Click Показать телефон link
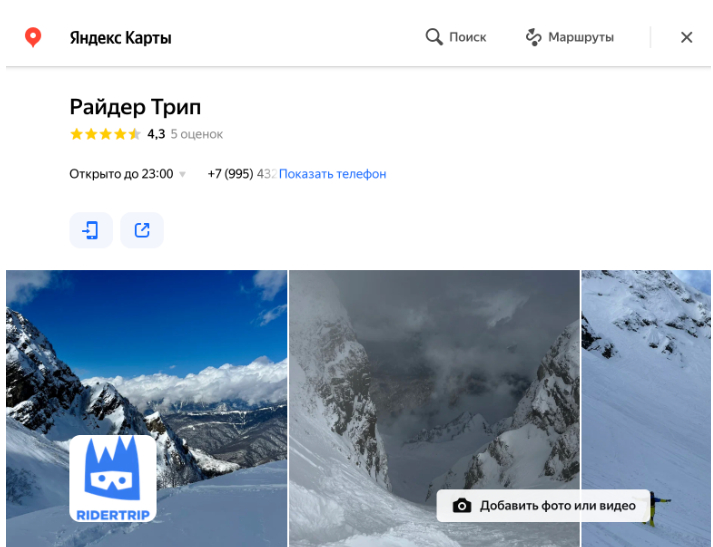 click(332, 174)
